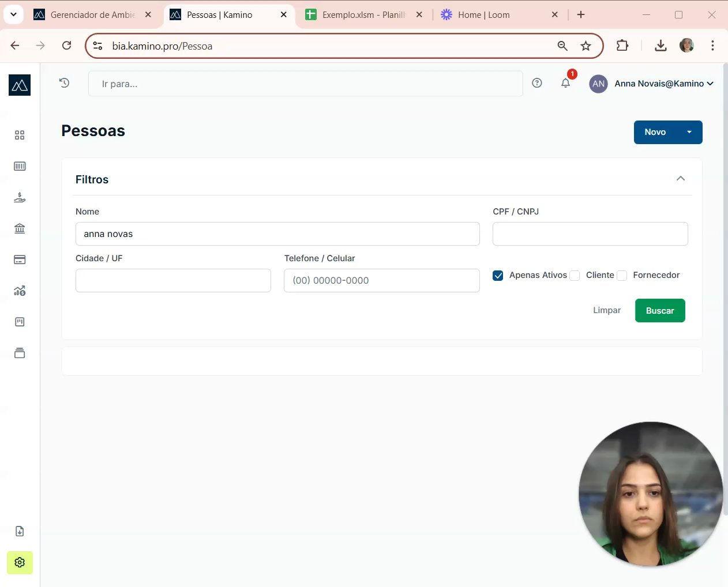Open the notifications bell
The height and width of the screenshot is (587, 728).
click(x=566, y=83)
